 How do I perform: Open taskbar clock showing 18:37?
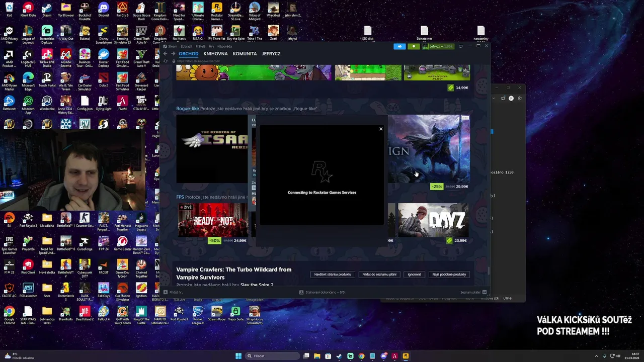pyautogui.click(x=632, y=356)
